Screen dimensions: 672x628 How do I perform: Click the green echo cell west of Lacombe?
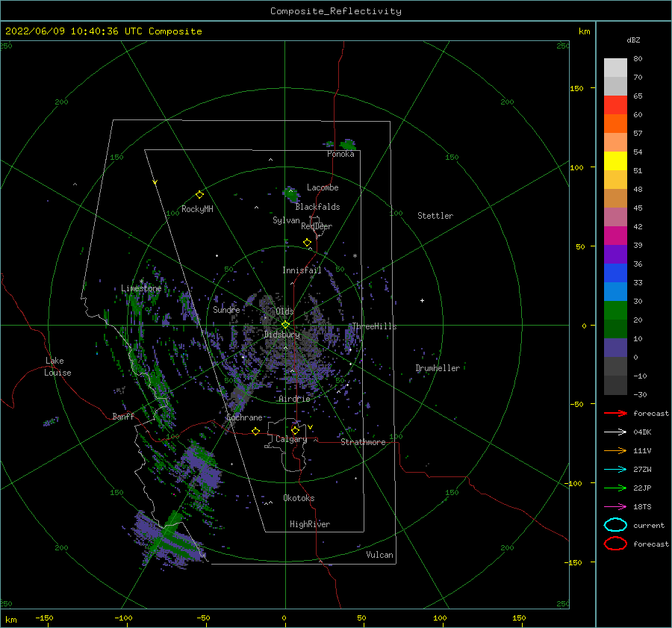click(291, 194)
